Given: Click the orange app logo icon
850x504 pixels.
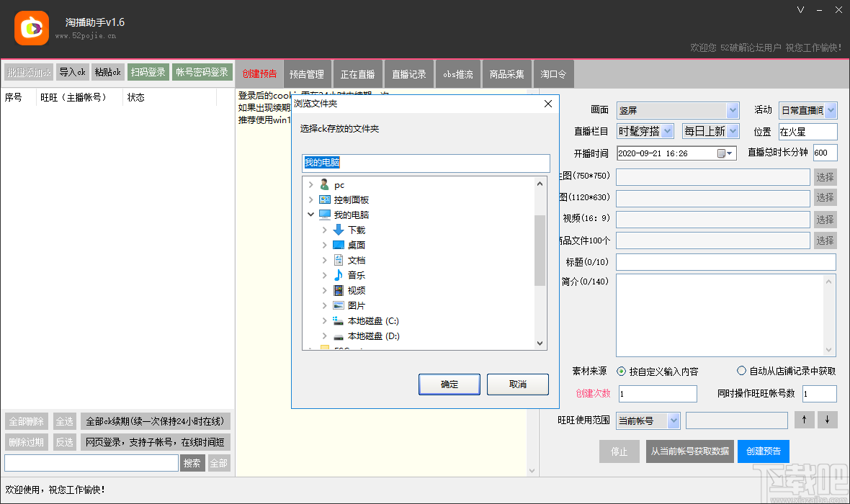Looking at the screenshot, I should 32,27.
